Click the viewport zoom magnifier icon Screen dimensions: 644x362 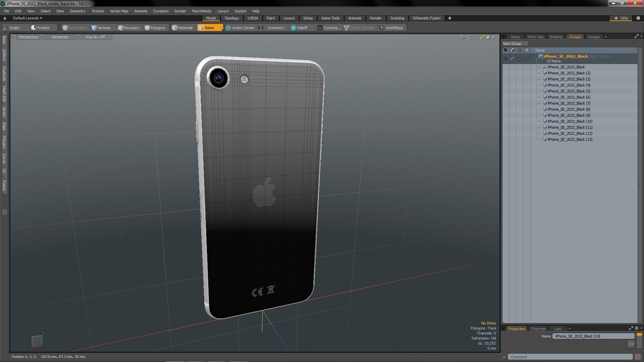(x=476, y=37)
